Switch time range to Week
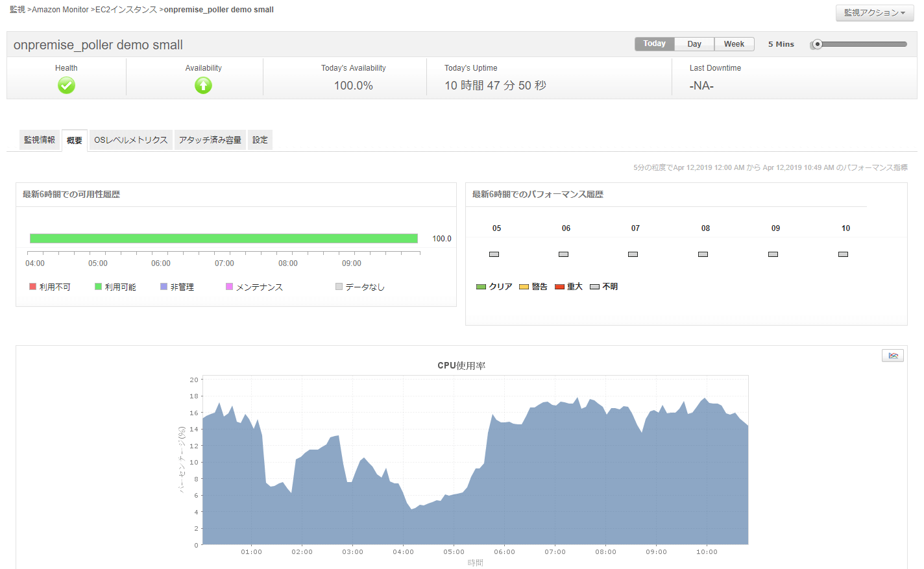 [x=734, y=44]
